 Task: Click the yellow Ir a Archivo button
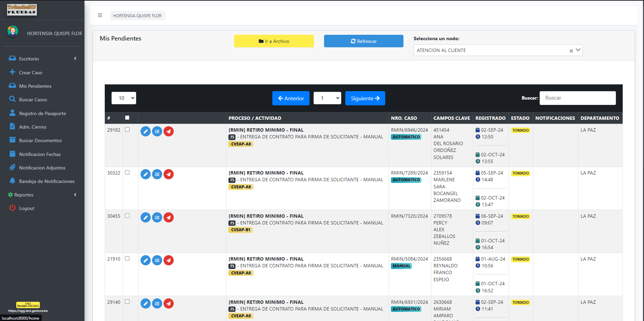(x=274, y=41)
